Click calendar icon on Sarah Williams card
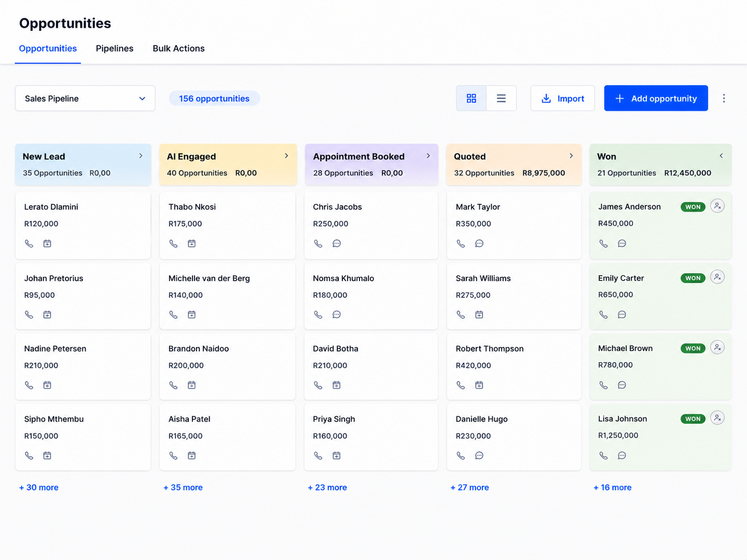 pyautogui.click(x=479, y=315)
